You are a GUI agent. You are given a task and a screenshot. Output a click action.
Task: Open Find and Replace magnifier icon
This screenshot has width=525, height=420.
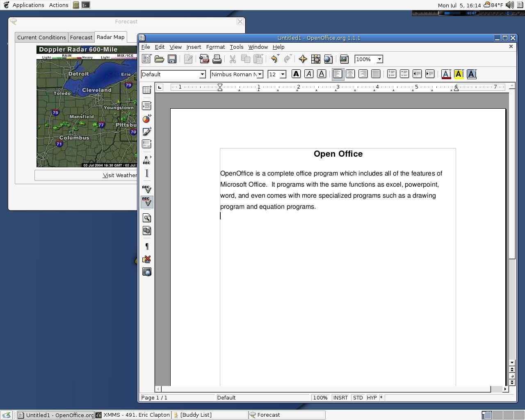tap(147, 218)
